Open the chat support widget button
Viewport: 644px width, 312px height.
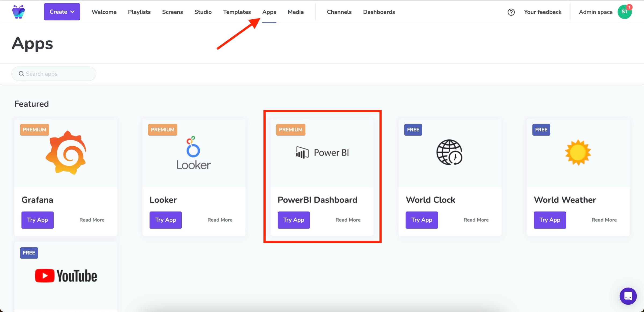(x=628, y=296)
